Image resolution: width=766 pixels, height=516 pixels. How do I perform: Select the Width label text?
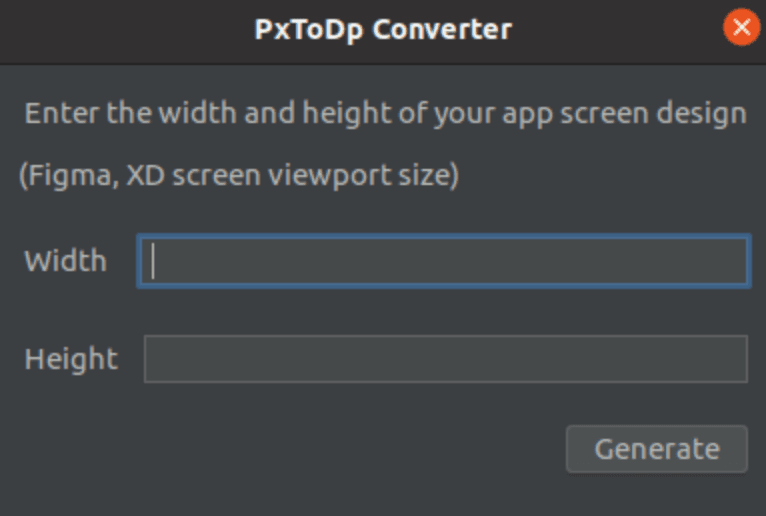pyautogui.click(x=65, y=260)
